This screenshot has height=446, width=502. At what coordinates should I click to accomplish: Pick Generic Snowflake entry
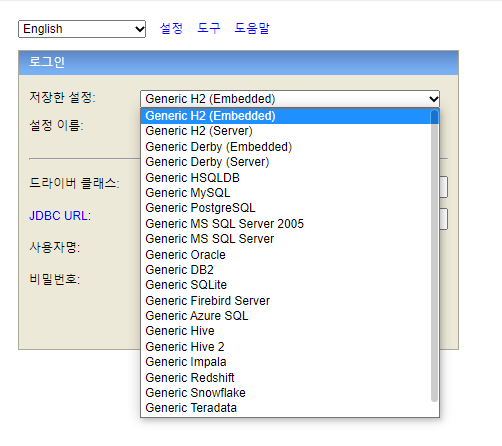pyautogui.click(x=286, y=393)
